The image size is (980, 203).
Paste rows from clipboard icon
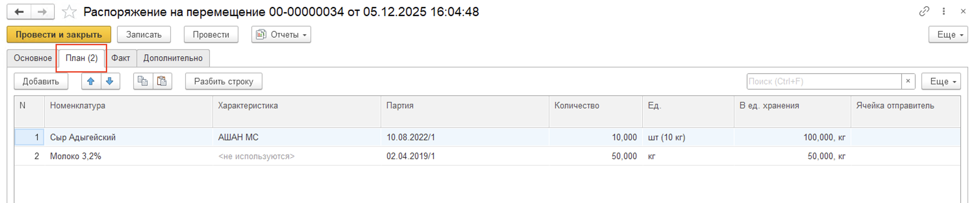pyautogui.click(x=162, y=81)
